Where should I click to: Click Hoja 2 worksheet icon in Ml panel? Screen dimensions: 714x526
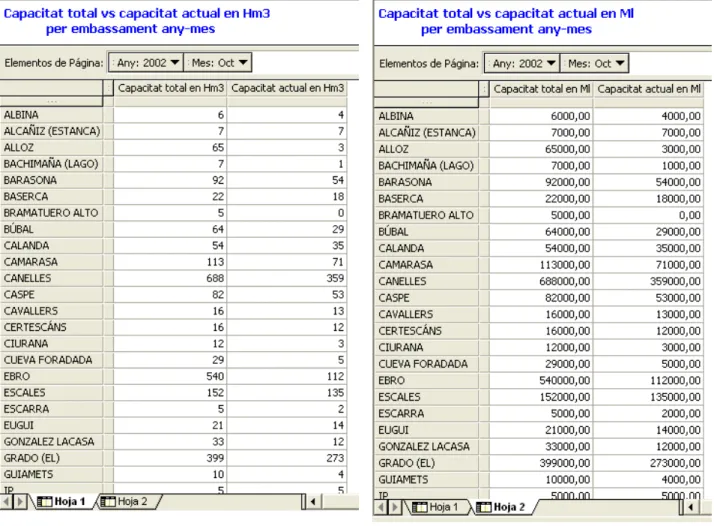pos(484,507)
